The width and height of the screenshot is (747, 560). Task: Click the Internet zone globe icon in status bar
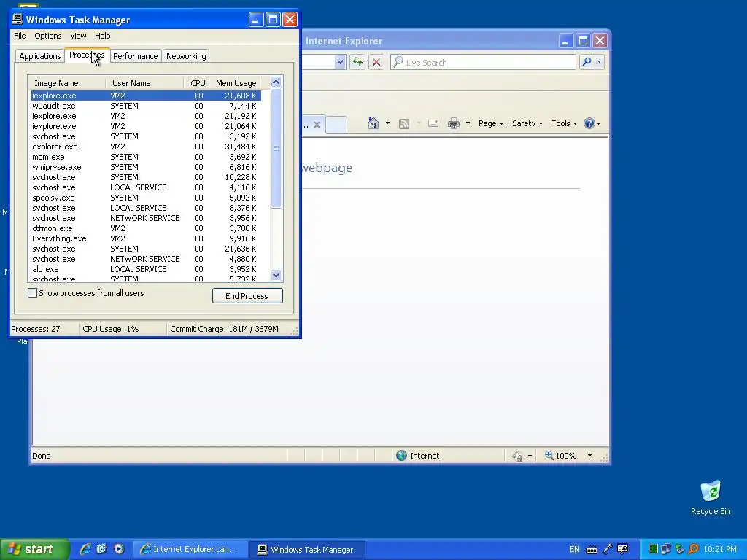(402, 456)
